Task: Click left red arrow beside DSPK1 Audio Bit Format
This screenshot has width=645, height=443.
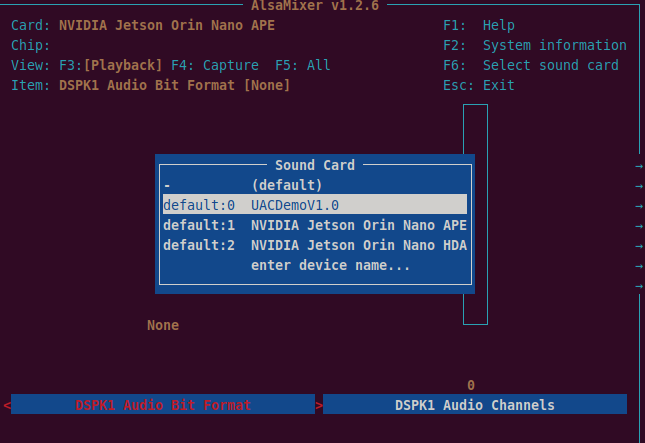Action: click(x=7, y=406)
